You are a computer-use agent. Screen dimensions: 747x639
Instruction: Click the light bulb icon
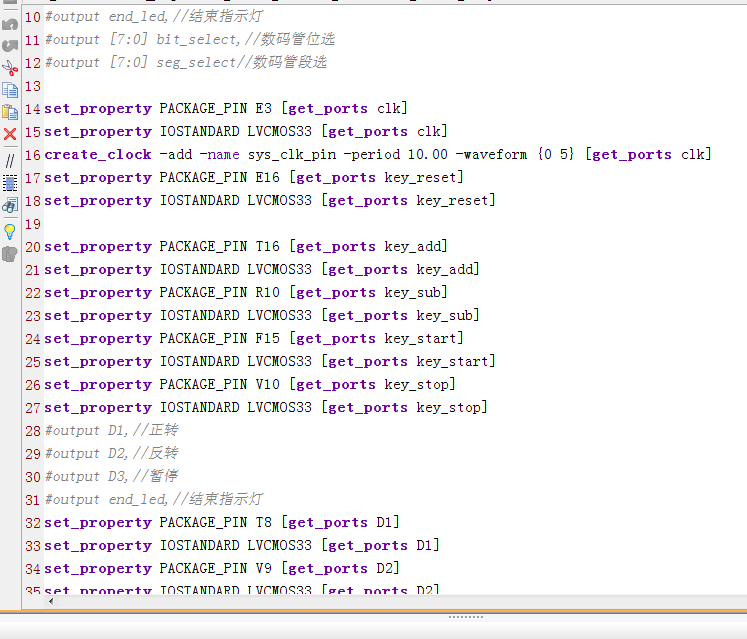[10, 231]
